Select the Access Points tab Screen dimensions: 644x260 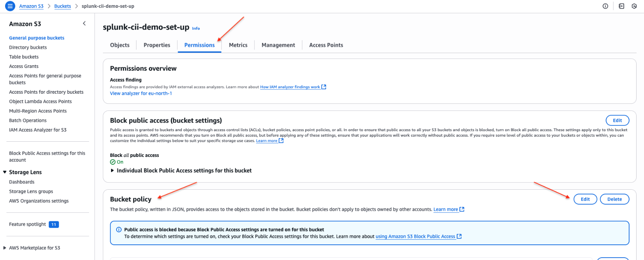[x=326, y=45]
